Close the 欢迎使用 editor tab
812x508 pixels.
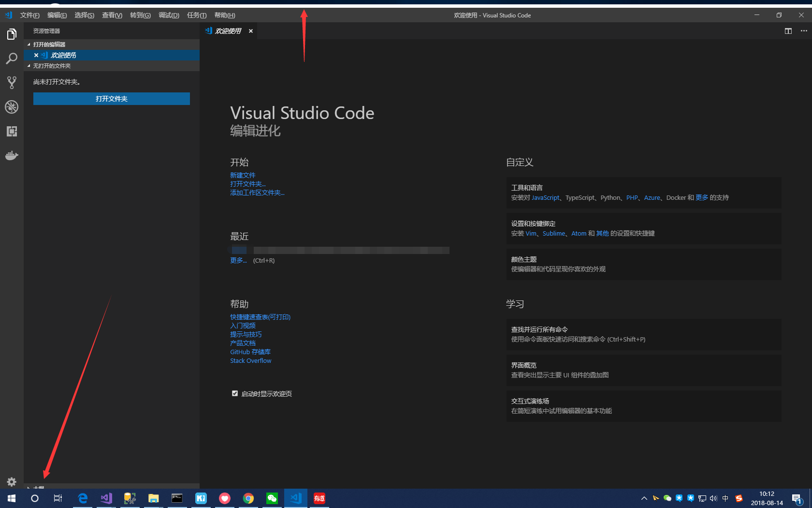(251, 31)
